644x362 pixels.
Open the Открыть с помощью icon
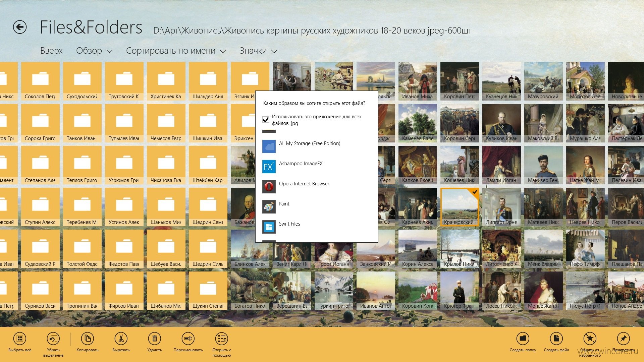click(222, 339)
